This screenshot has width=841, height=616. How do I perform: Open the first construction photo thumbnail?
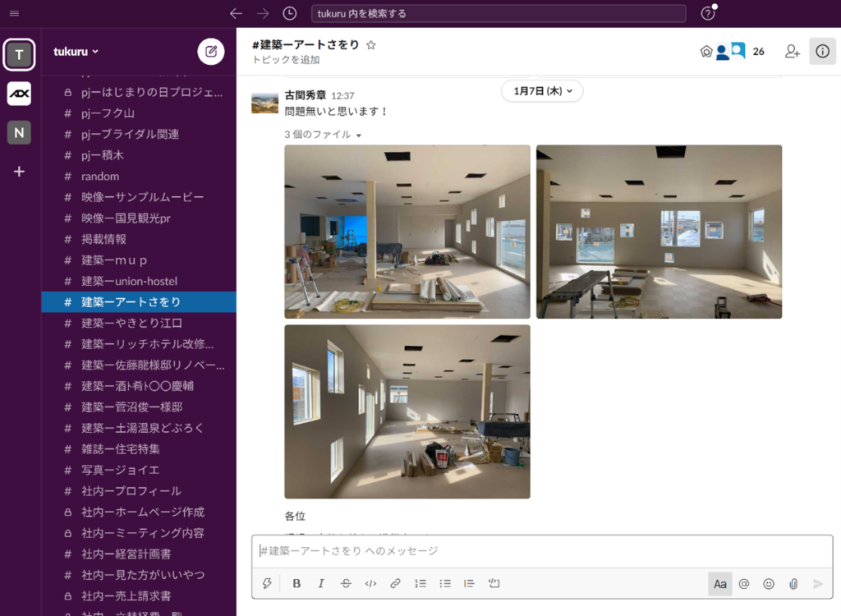tap(407, 231)
